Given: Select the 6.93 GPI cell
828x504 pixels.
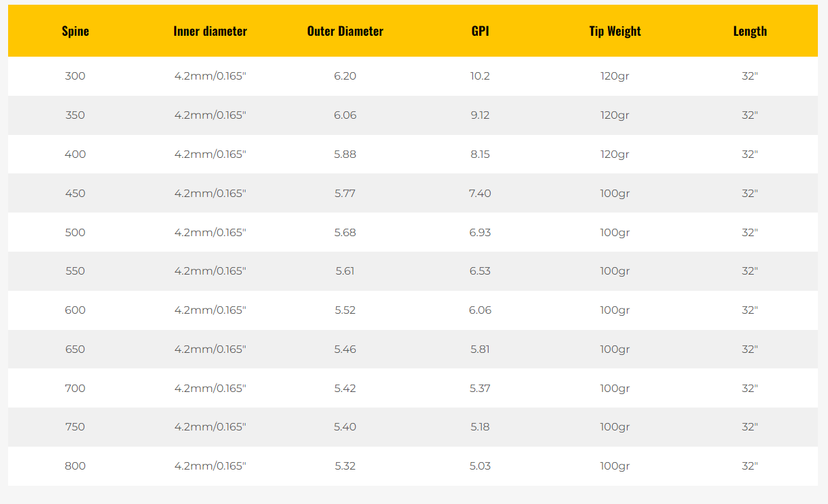Looking at the screenshot, I should 480,233.
